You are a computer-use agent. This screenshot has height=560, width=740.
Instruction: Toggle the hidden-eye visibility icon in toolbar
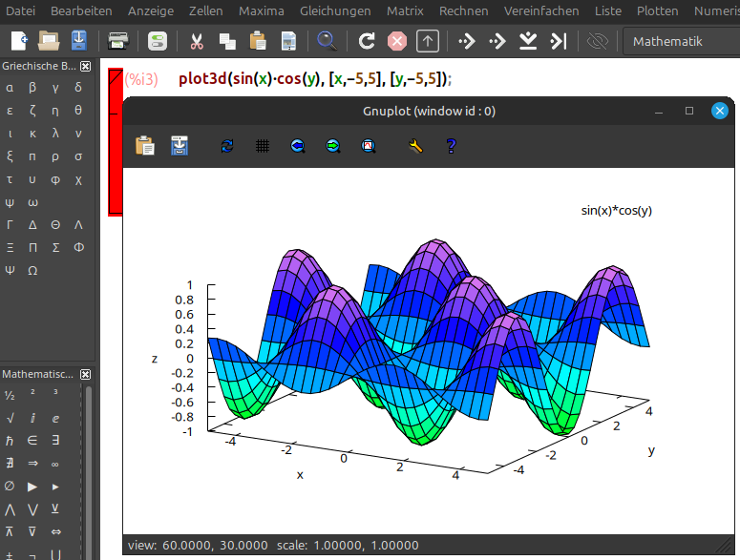coord(598,41)
